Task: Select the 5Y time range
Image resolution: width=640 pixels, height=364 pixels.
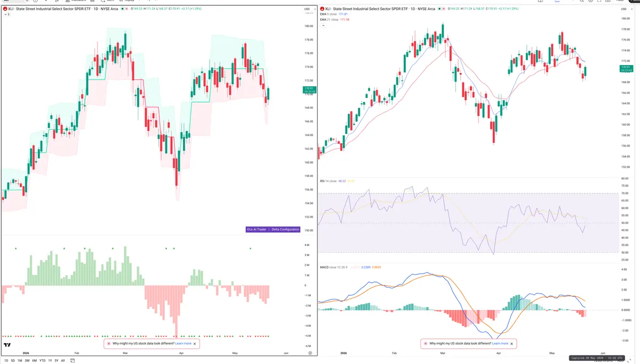Action: 57,361
